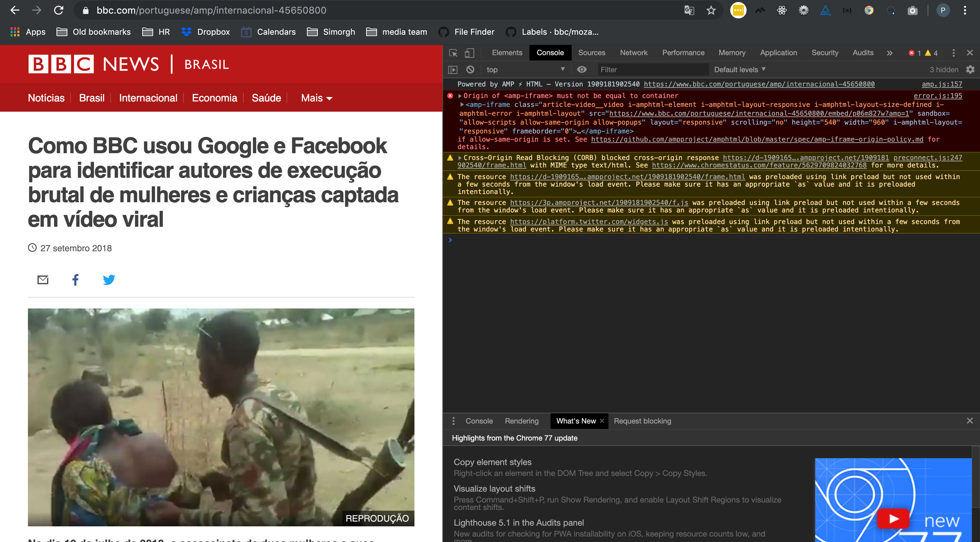Screen dimensions: 980x542
Task: Share the article via email
Action: [43, 280]
